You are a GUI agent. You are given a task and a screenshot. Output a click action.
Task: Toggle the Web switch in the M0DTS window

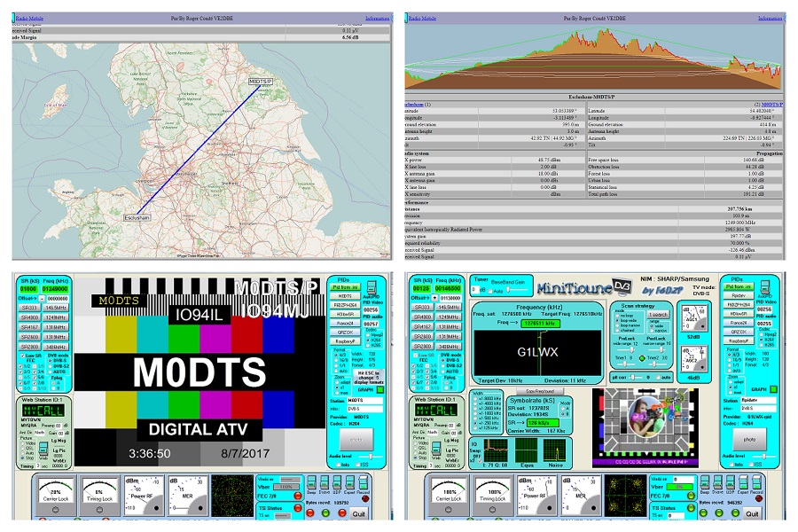pyautogui.click(x=43, y=449)
